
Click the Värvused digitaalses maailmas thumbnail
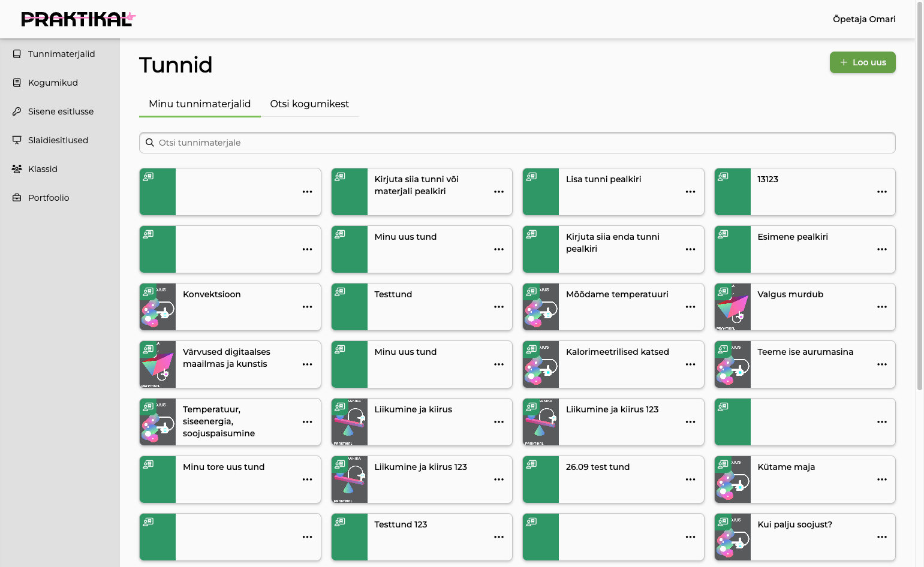tap(158, 364)
